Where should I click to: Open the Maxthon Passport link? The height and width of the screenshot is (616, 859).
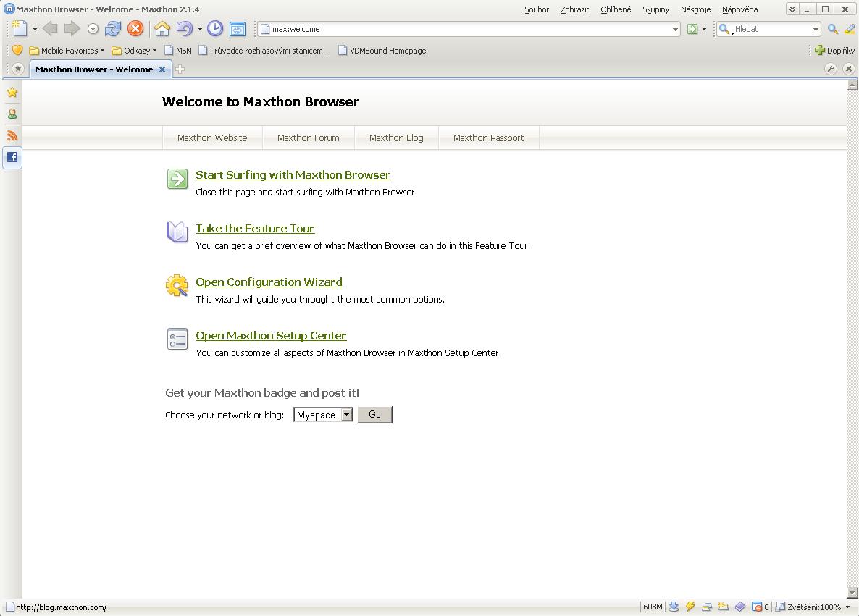[488, 138]
